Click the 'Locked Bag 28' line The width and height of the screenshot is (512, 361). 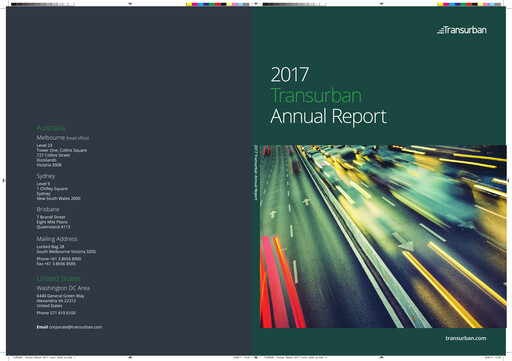(x=50, y=247)
